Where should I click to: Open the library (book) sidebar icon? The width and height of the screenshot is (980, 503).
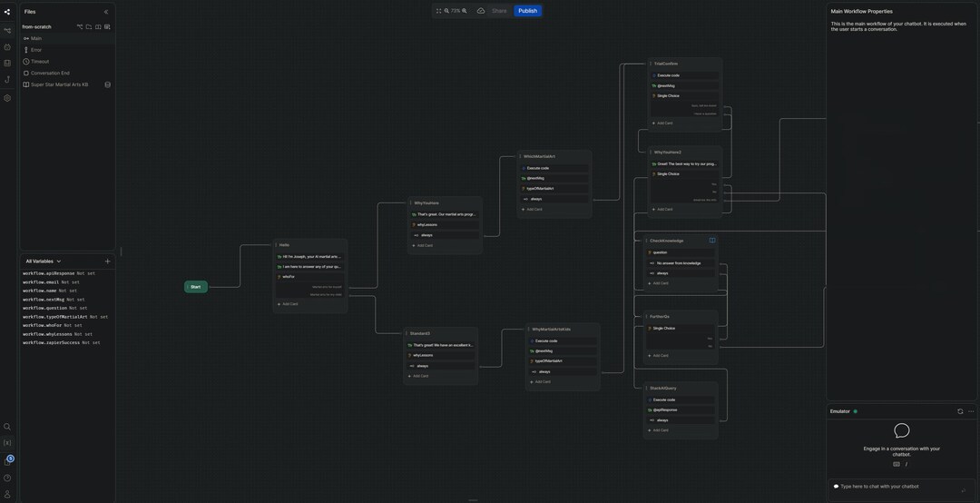7,64
